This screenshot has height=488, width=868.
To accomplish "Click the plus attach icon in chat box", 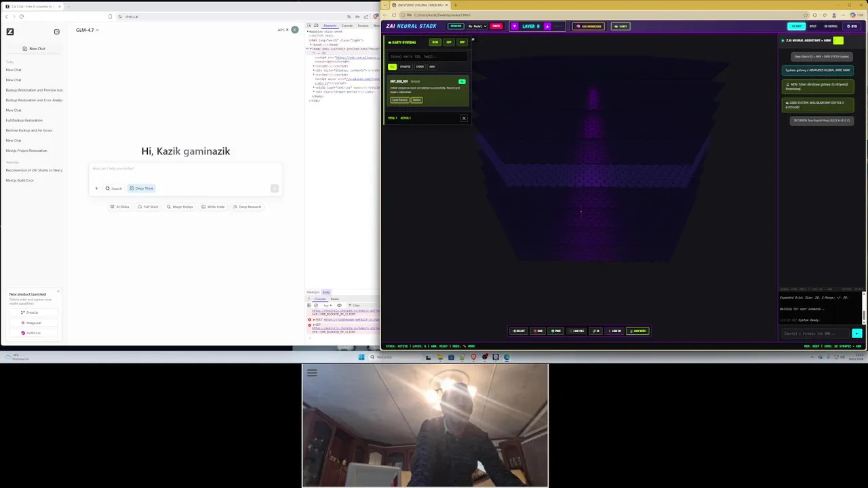I will 96,188.
